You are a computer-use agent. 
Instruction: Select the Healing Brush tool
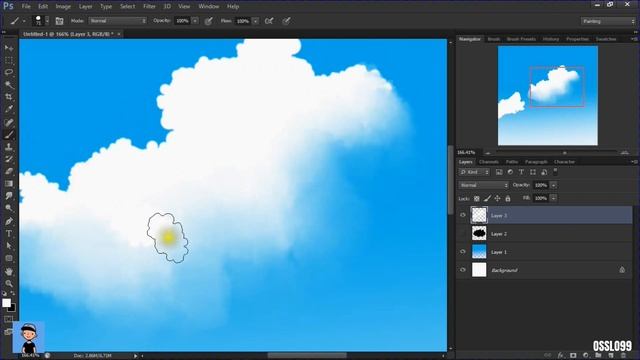click(9, 122)
